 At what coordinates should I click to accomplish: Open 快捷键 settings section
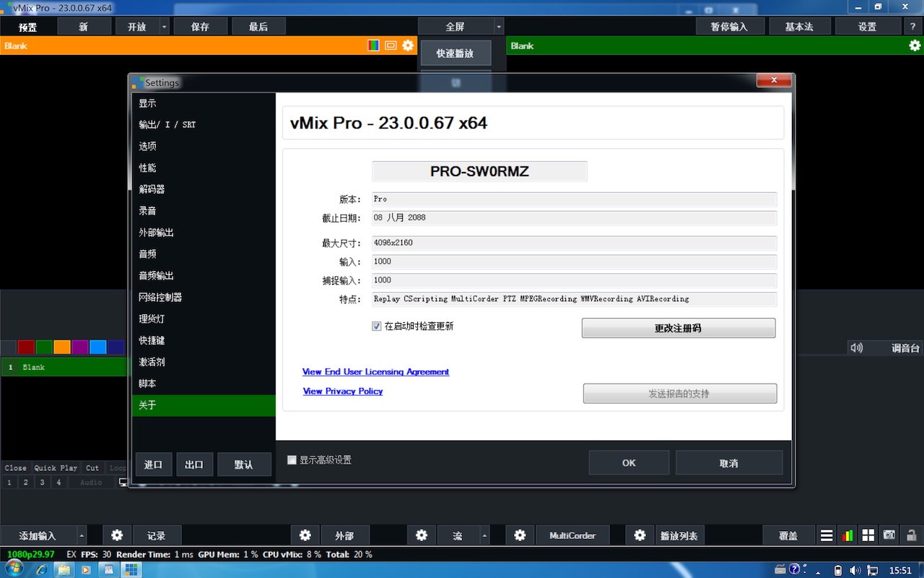tap(204, 340)
